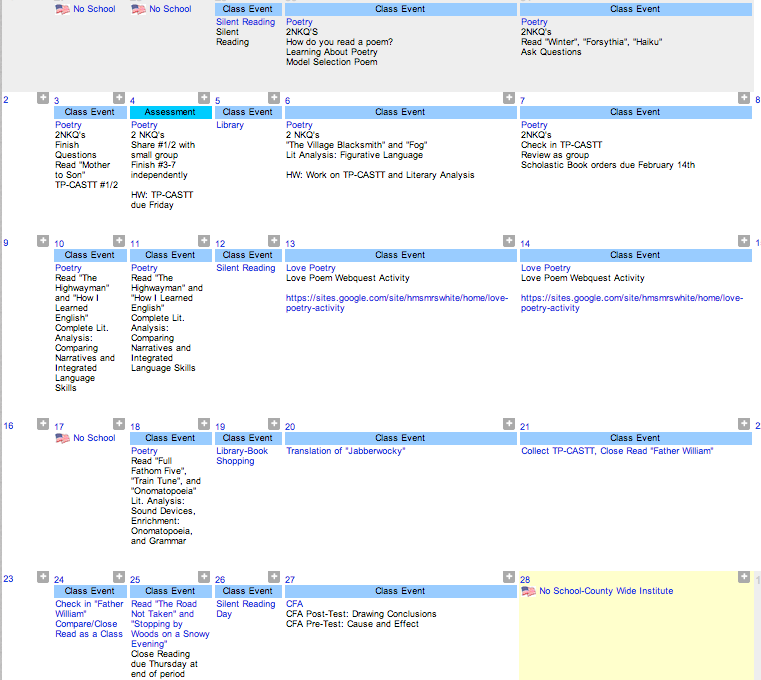
Task: Open Silent Reading link on day 12
Action: pos(246,268)
